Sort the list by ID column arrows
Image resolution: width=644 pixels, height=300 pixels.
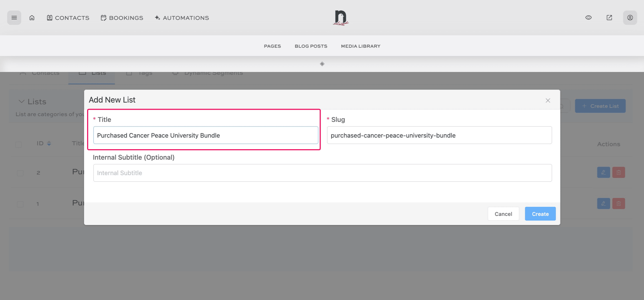[x=49, y=143]
